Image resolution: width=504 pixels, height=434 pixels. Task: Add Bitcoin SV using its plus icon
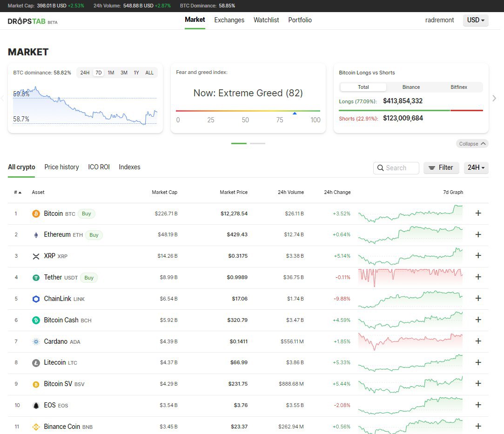point(478,383)
